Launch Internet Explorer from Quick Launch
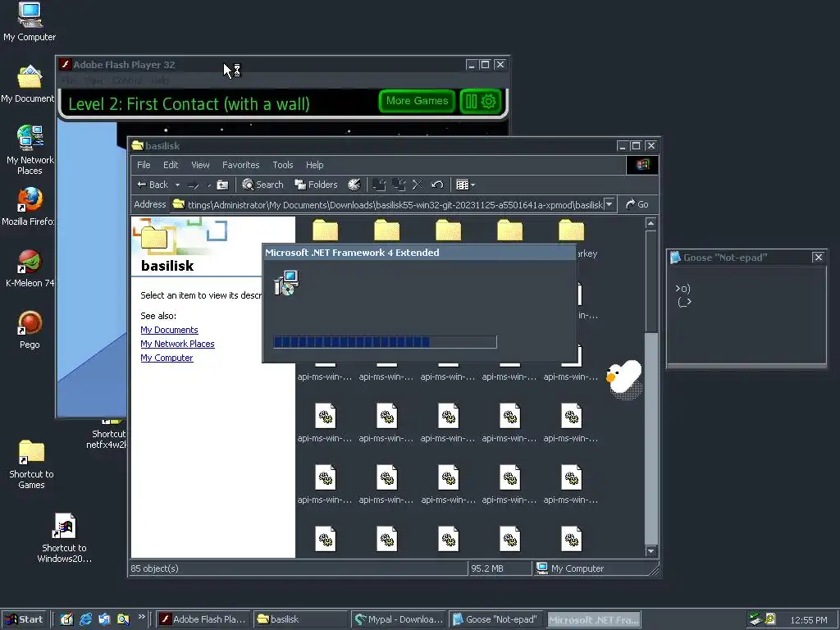The height and width of the screenshot is (630, 840). coord(85,619)
